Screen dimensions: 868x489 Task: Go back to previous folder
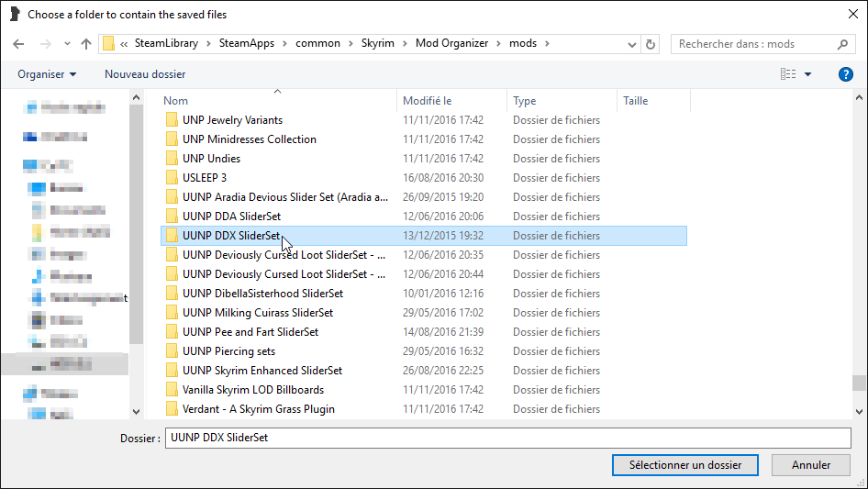(x=18, y=44)
